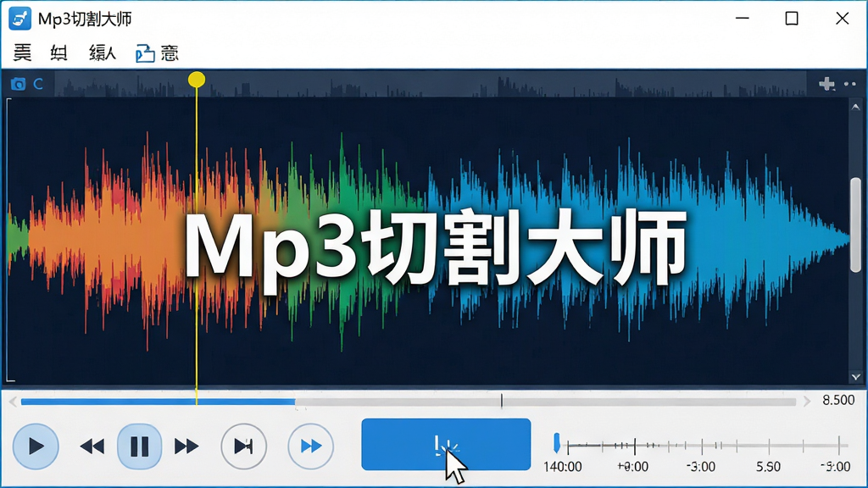
Task: Click the black tick marker on progress bar
Action: click(502, 401)
